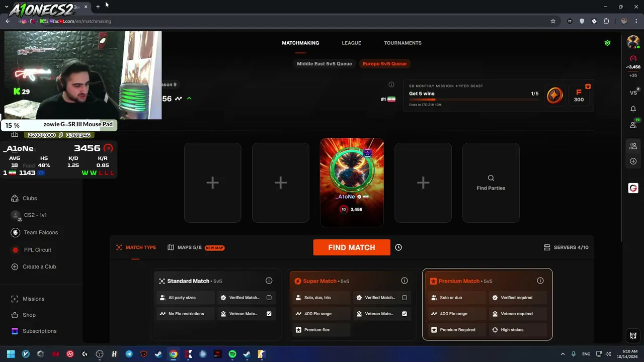Show info for Super Match
This screenshot has width=644, height=362.
[404, 281]
